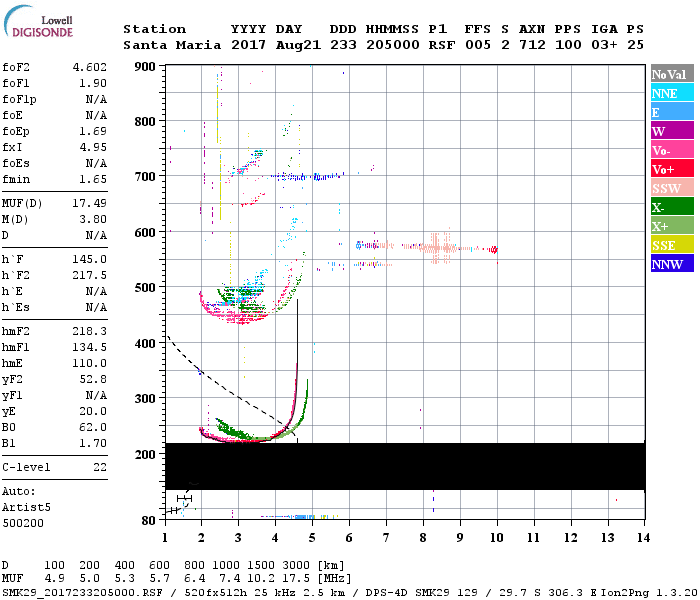Image resolution: width=700 pixels, height=600 pixels.
Task: Click the Artist5 label
Action: coord(26,508)
